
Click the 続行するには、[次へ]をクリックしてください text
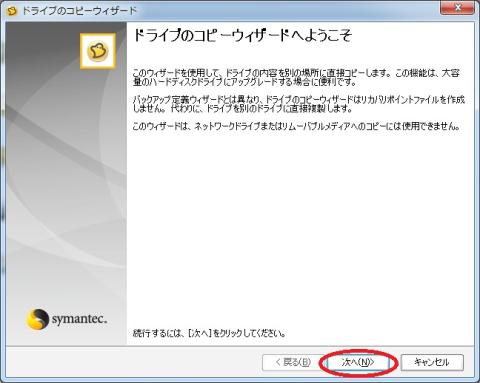coord(209,333)
